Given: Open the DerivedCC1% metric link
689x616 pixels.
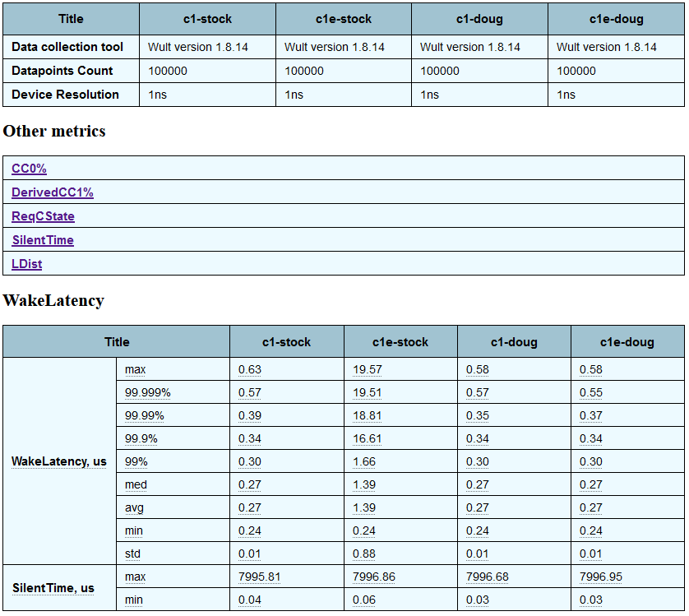Looking at the screenshot, I should [53, 192].
